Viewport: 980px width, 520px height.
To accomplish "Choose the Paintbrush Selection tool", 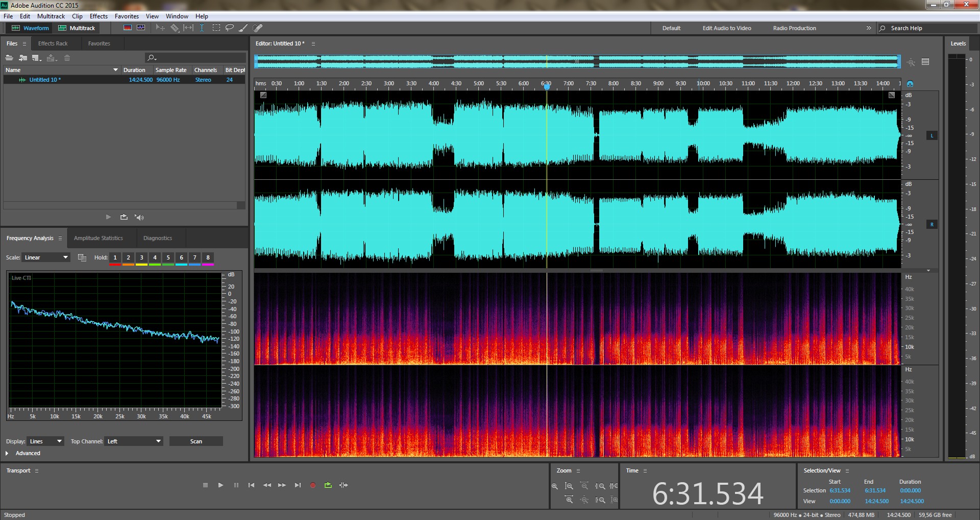I will tap(243, 28).
